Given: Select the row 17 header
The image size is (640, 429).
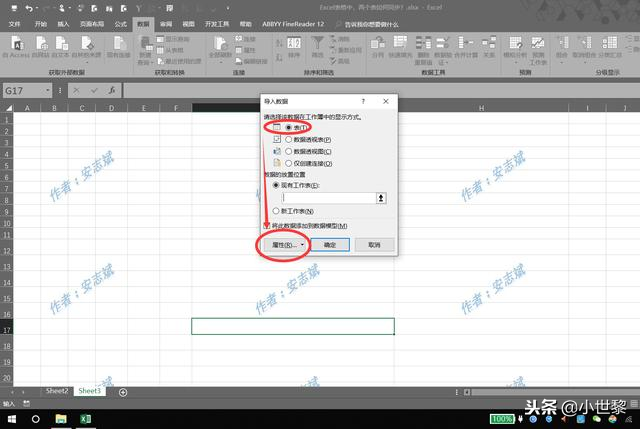Looking at the screenshot, I should point(7,330).
